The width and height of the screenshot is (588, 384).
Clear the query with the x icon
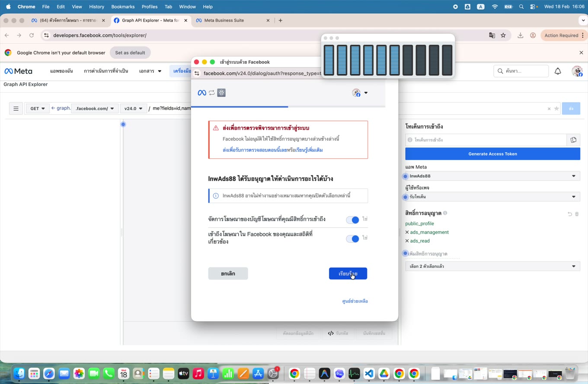[x=549, y=109]
